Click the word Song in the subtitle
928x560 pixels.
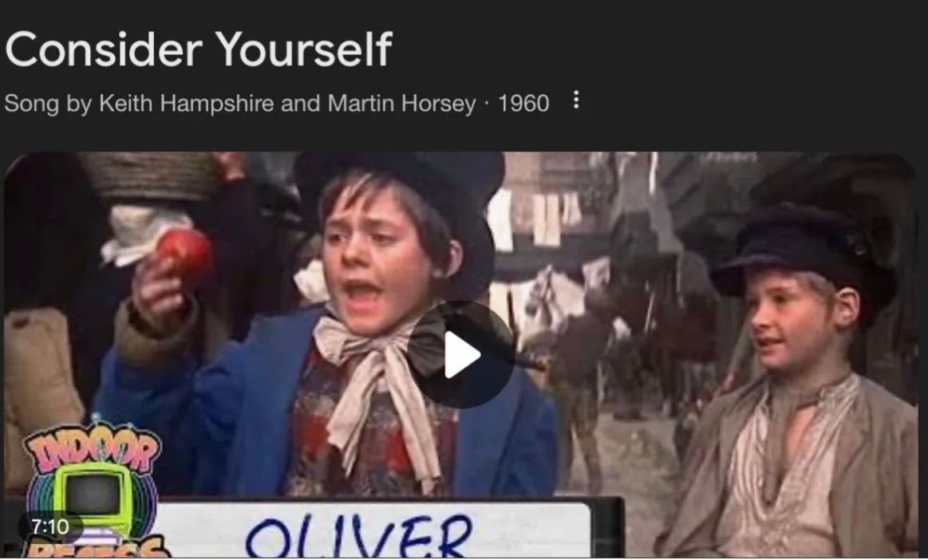click(x=31, y=105)
